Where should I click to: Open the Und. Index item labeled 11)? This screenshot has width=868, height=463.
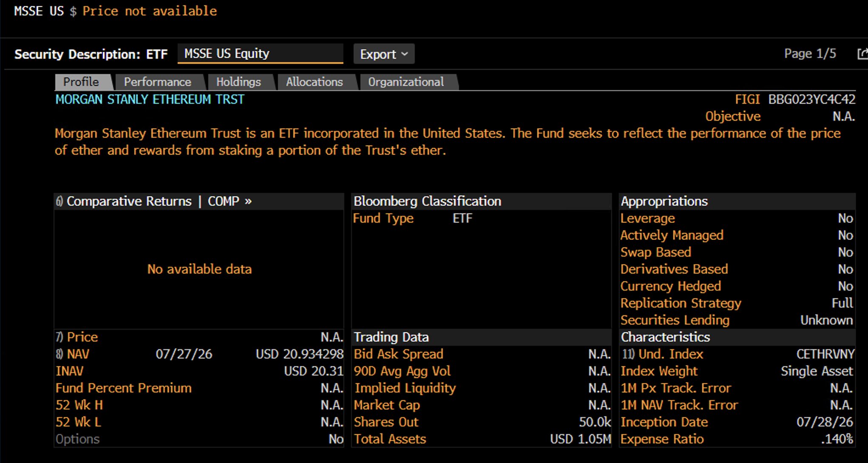tap(662, 354)
